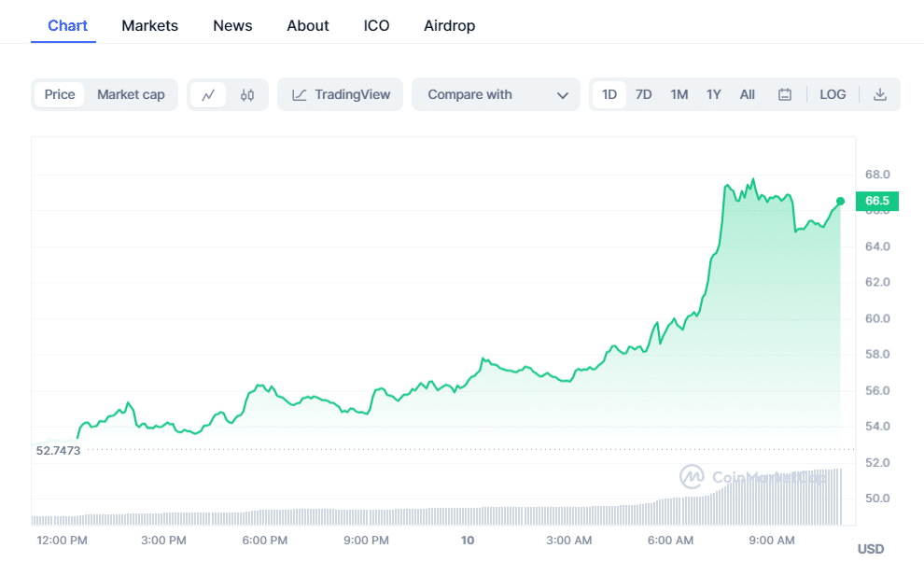
Task: Download chart data with download icon
Action: pos(879,94)
